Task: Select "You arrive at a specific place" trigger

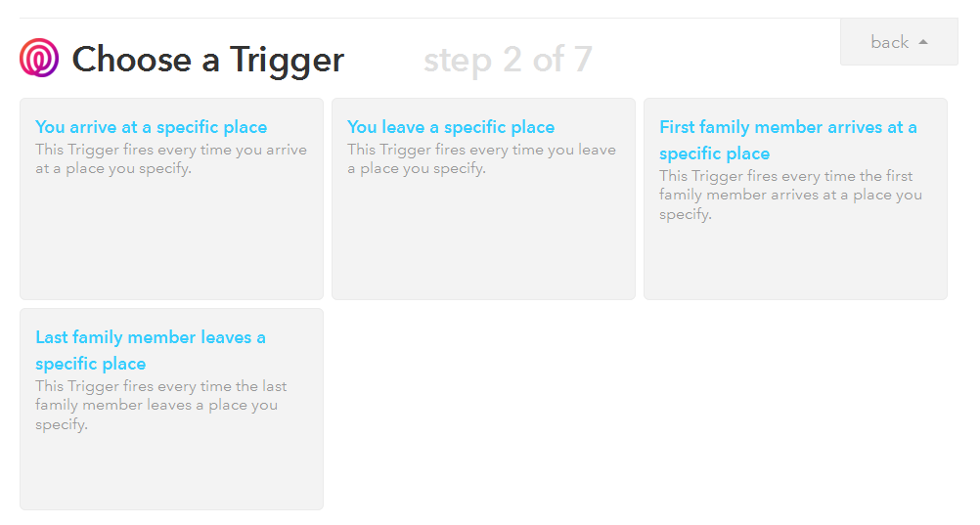Action: (x=151, y=127)
